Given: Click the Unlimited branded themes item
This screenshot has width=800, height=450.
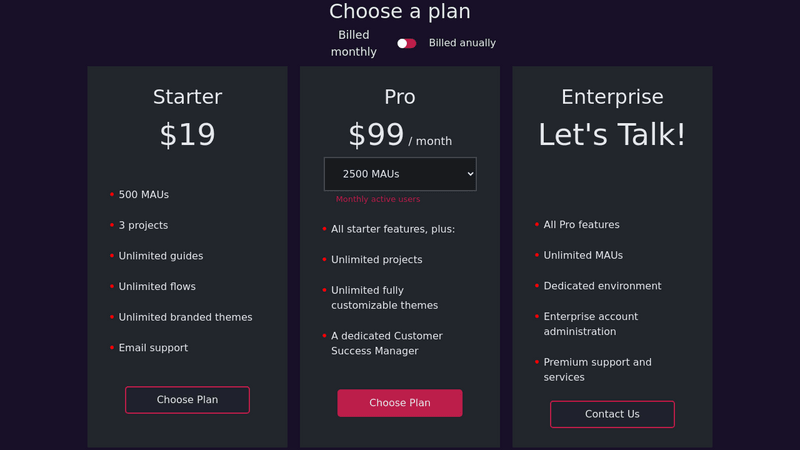Looking at the screenshot, I should click(x=185, y=317).
